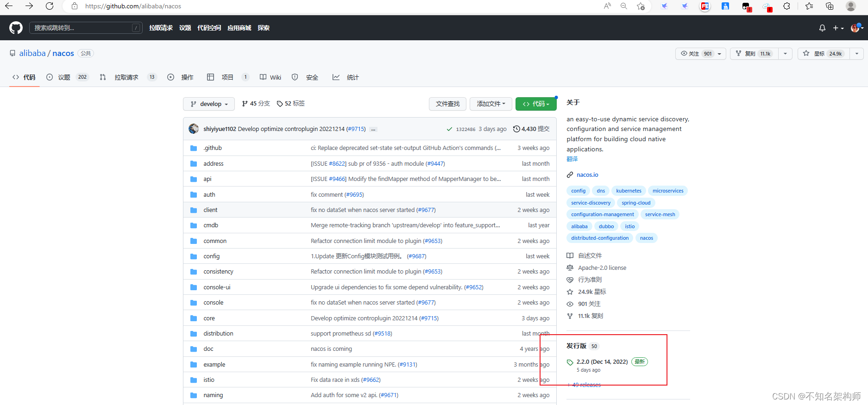Switch to the 拉取请求 repository tab
The image size is (868, 405).
click(128, 77)
